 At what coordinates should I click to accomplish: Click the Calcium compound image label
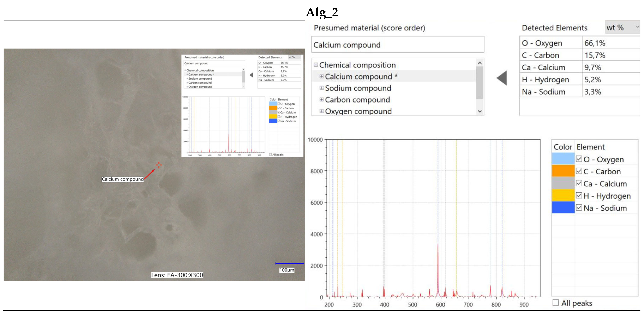pyautogui.click(x=122, y=179)
